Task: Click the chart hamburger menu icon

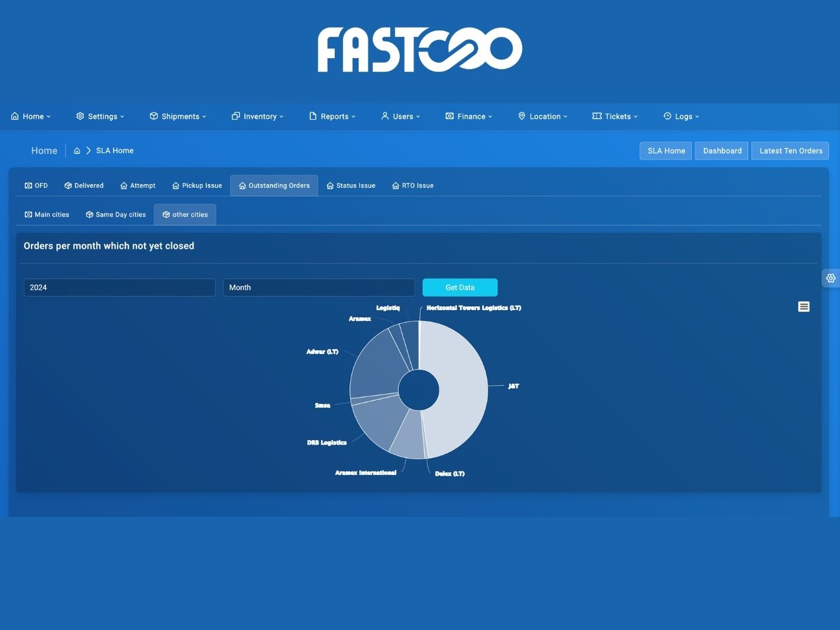Action: (x=803, y=307)
